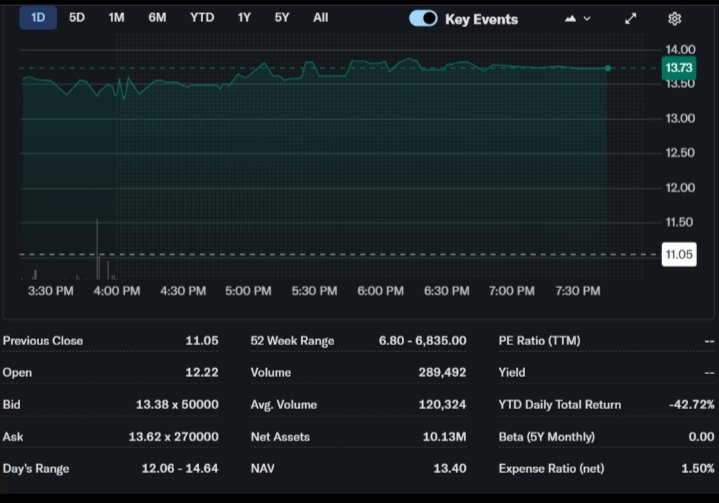719x503 pixels.
Task: Click the tall volume bar near 4:00 PM
Action: (97, 250)
